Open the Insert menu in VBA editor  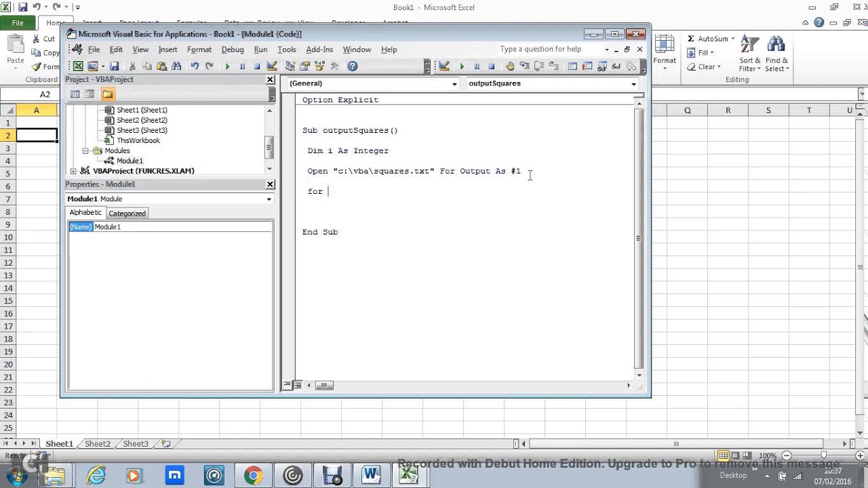coord(167,49)
